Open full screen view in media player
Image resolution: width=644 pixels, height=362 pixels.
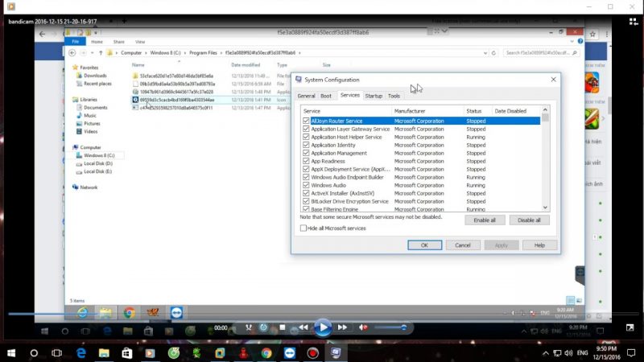click(630, 327)
